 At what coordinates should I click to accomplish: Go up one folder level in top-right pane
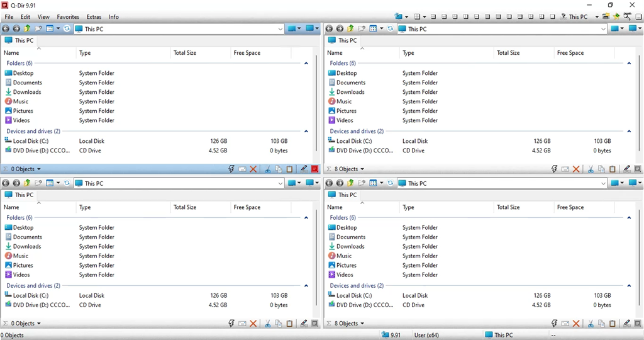(350, 28)
